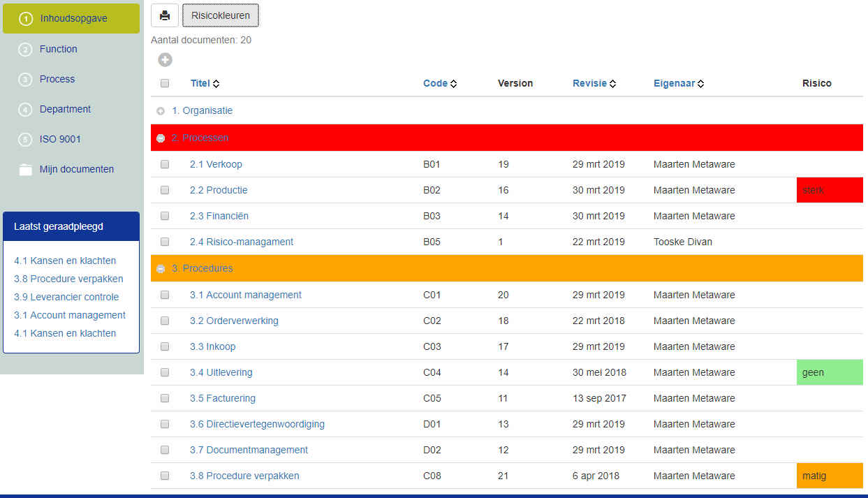The height and width of the screenshot is (498, 868).
Task: Click sort arrows next to Code
Action: (454, 84)
